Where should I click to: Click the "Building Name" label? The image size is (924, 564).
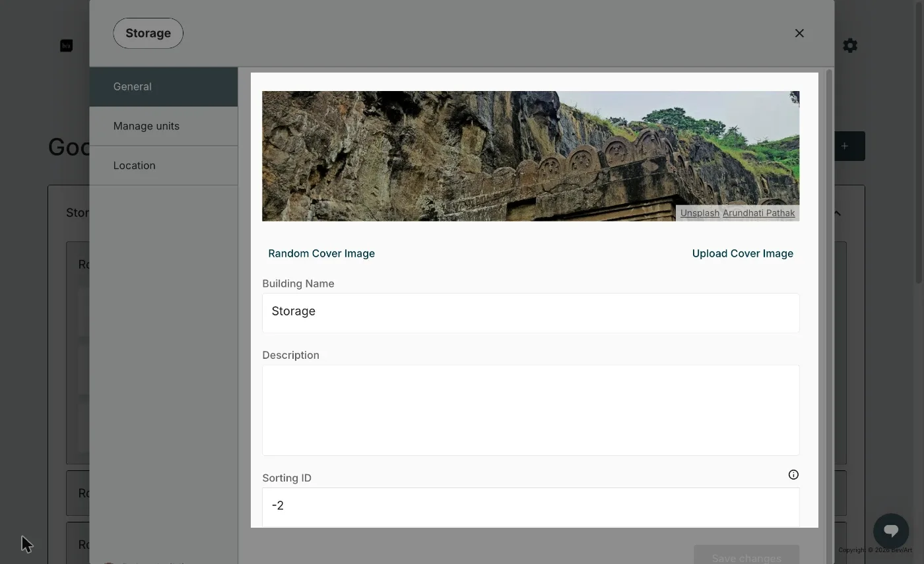click(x=298, y=284)
